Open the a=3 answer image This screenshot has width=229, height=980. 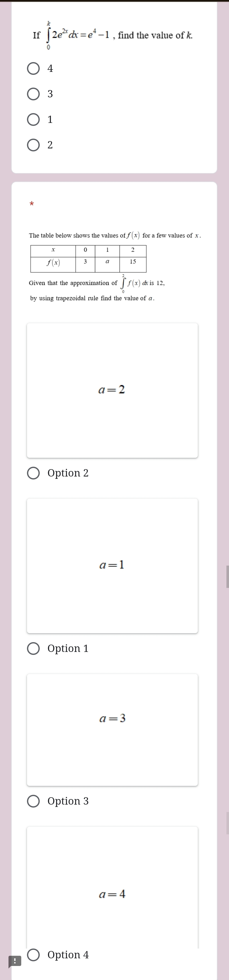click(x=112, y=729)
